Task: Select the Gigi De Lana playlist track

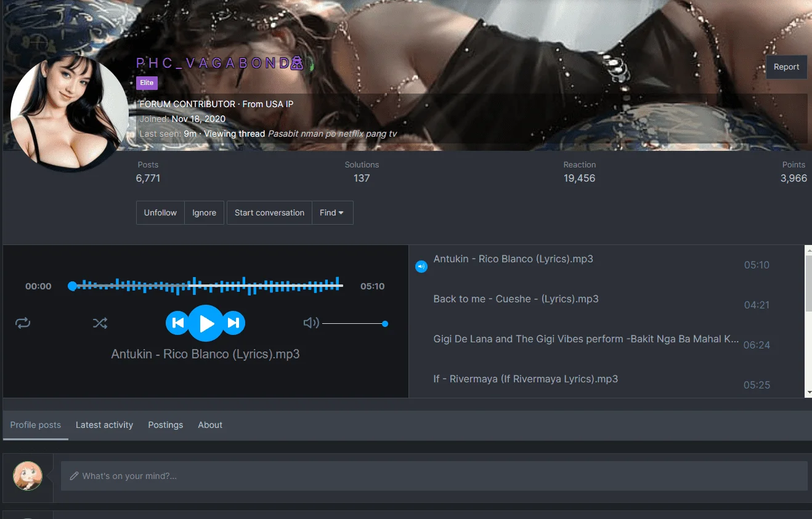Action: click(586, 339)
